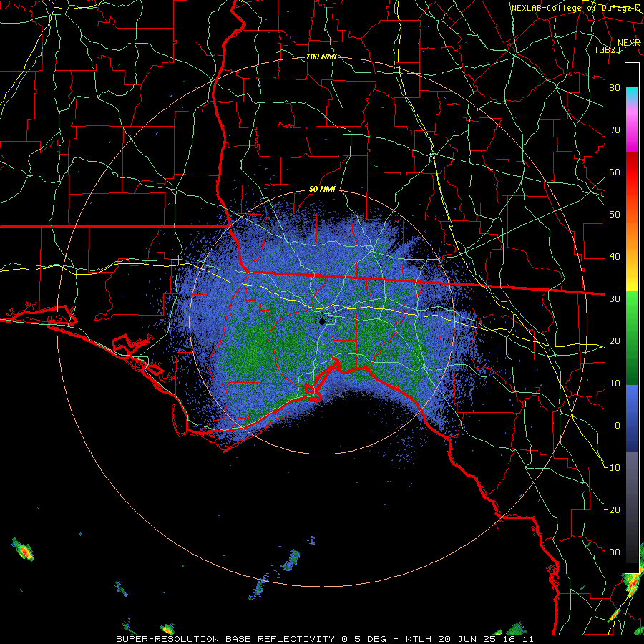Click the 60 value on the dBZ scale

pyautogui.click(x=615, y=172)
